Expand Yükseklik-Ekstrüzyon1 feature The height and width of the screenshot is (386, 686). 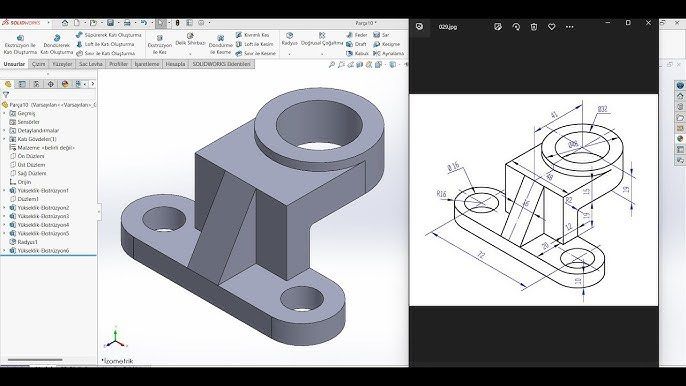point(4,191)
